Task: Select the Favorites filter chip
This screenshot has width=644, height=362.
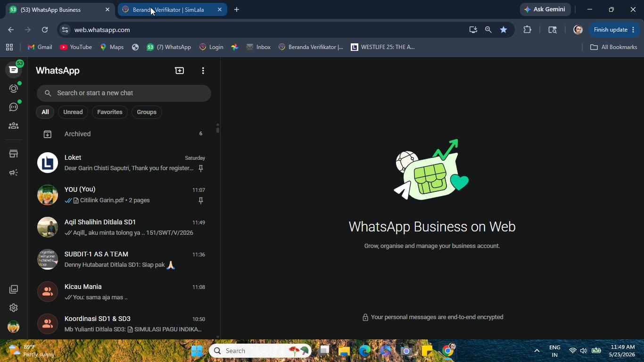Action: 110,112
